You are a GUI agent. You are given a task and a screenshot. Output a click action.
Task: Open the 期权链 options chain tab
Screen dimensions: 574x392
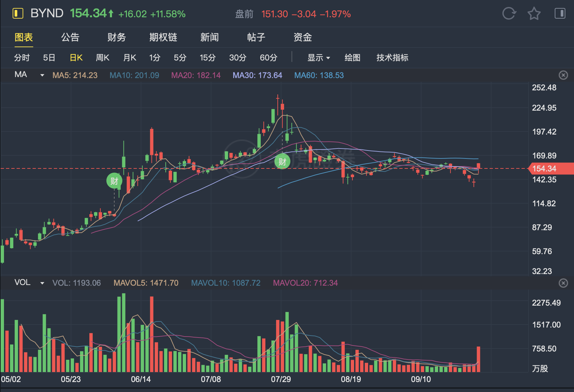tap(163, 37)
